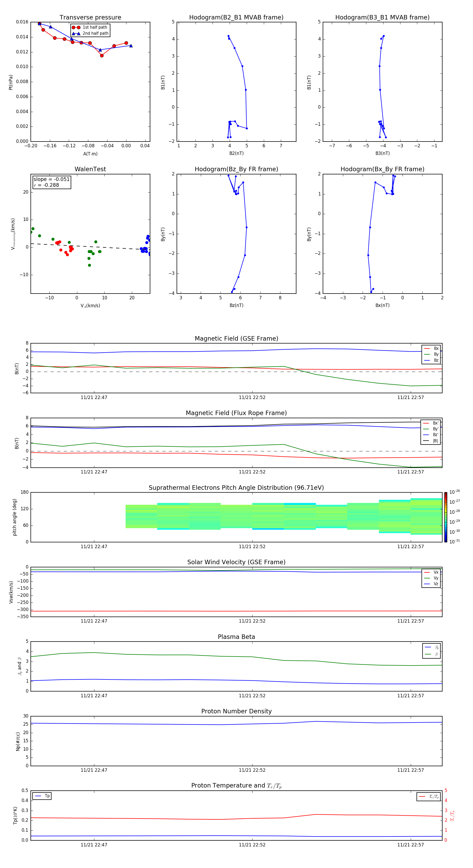Click the Bx' legend entry in Flux Rope plot
The height and width of the screenshot is (868, 473).
pyautogui.click(x=431, y=423)
